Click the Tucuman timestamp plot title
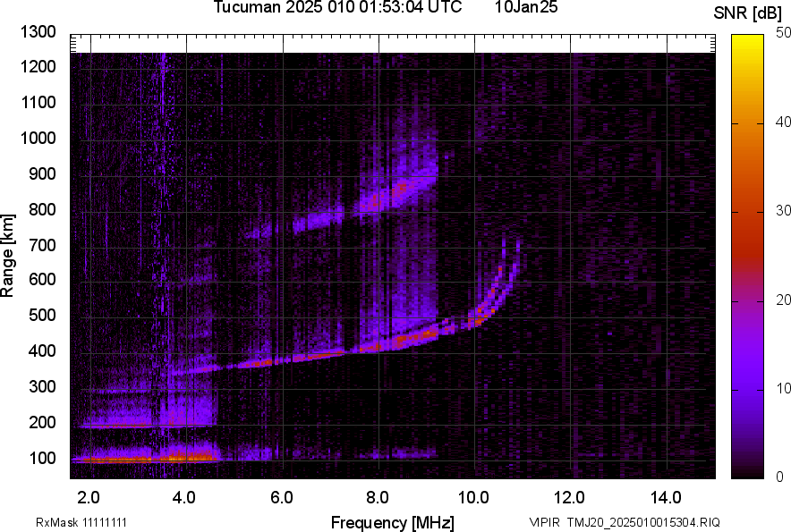The width and height of the screenshot is (791, 532). (337, 8)
